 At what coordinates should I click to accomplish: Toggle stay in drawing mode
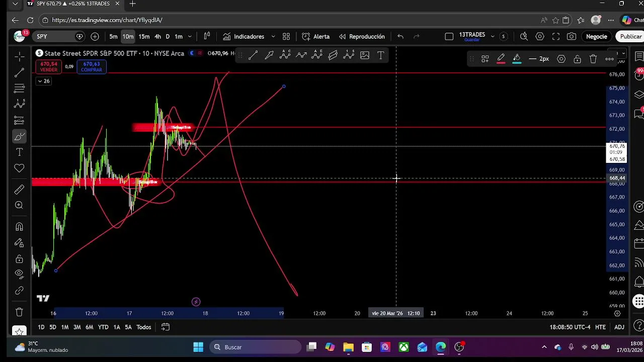[19, 243]
